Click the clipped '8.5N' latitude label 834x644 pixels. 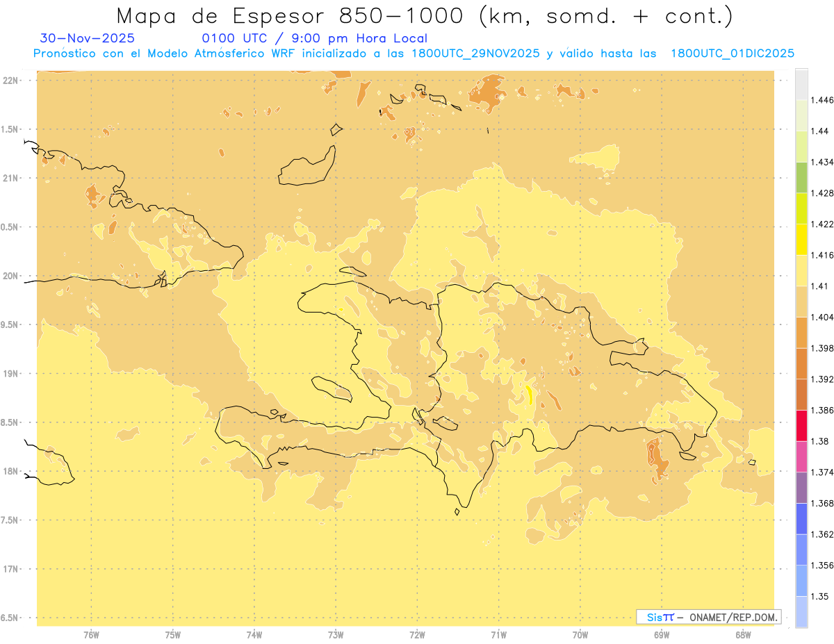pyautogui.click(x=10, y=422)
